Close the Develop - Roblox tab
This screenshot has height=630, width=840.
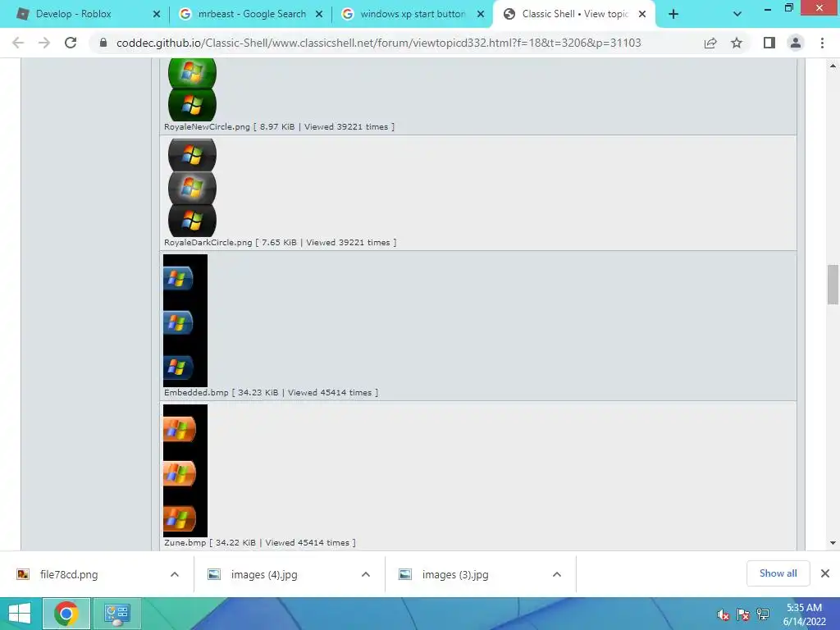click(157, 15)
